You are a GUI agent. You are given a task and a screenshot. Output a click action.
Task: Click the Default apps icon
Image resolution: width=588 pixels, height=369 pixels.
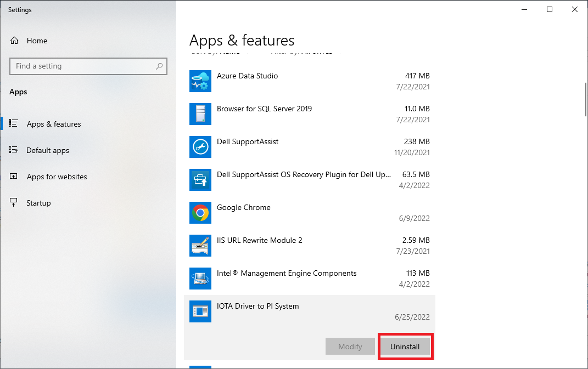click(14, 150)
